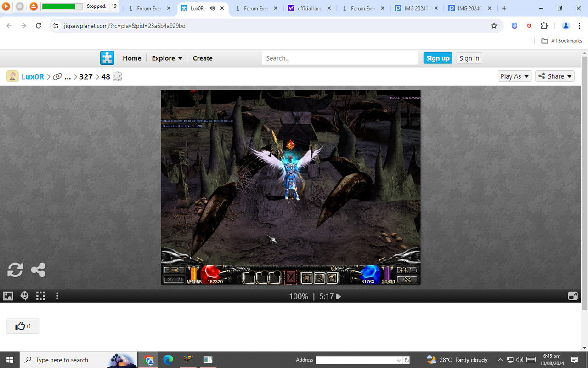Open the blue shield extension icon
Screen dimensions: 588x368
point(514,26)
